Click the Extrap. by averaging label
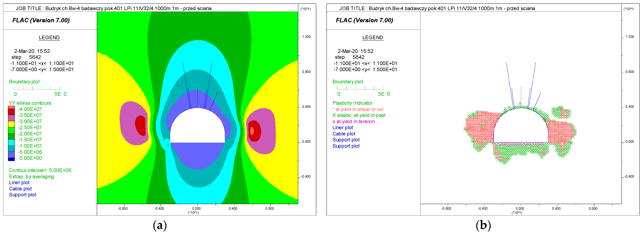The height and width of the screenshot is (236, 644). [31, 177]
